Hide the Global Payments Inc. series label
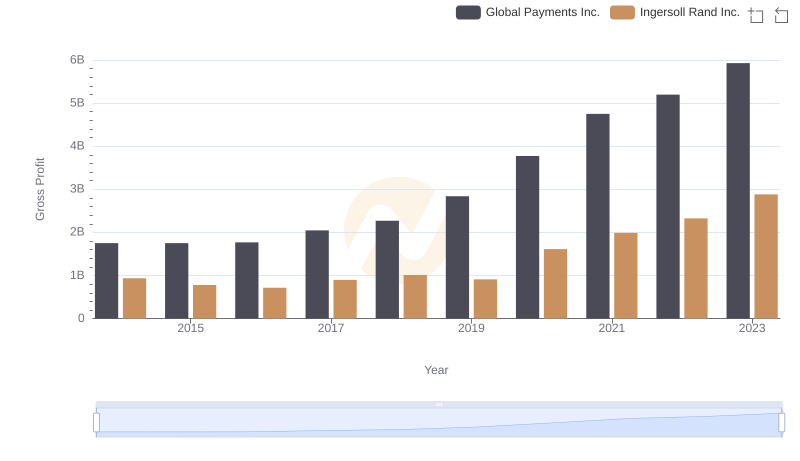This screenshot has width=800, height=461. [542, 12]
